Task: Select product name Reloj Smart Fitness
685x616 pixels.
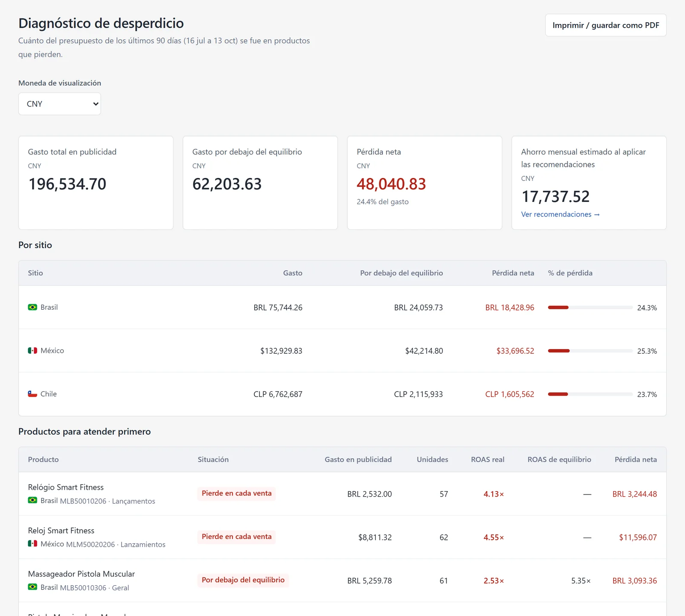Action: coord(61,530)
